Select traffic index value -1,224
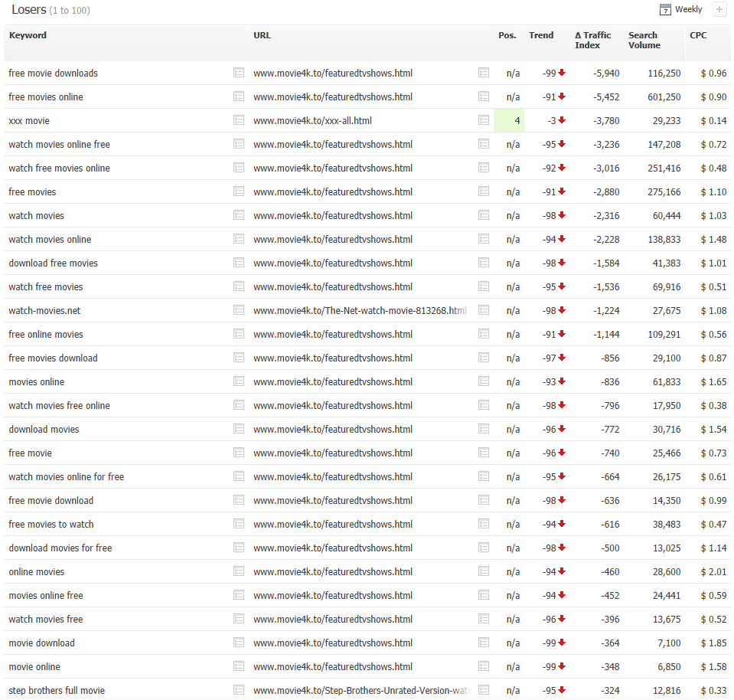 [606, 310]
